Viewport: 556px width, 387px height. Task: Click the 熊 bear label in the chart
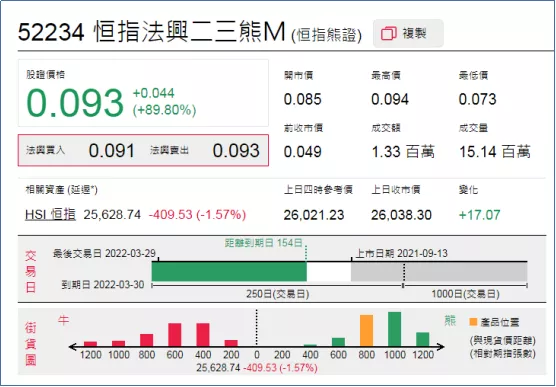450,321
